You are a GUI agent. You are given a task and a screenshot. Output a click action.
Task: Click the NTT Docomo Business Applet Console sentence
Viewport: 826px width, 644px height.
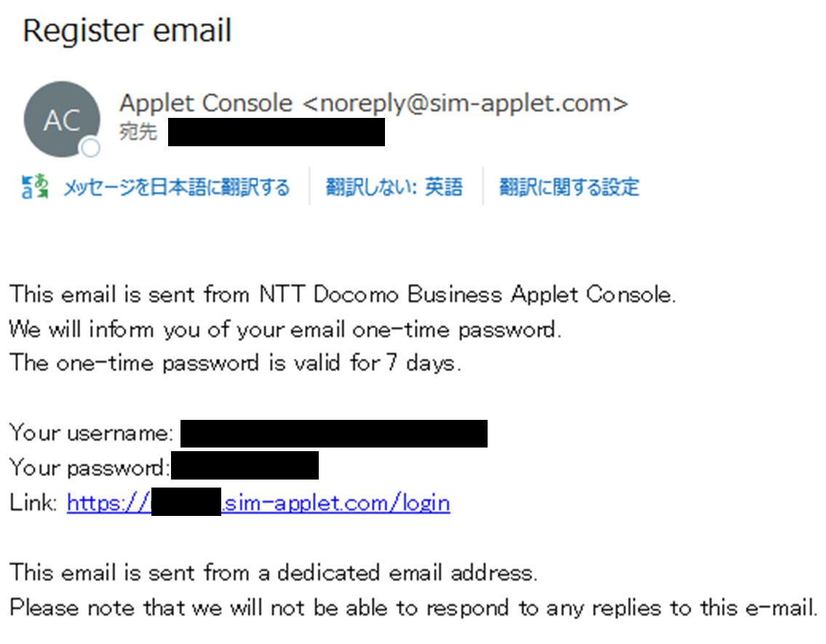[343, 295]
